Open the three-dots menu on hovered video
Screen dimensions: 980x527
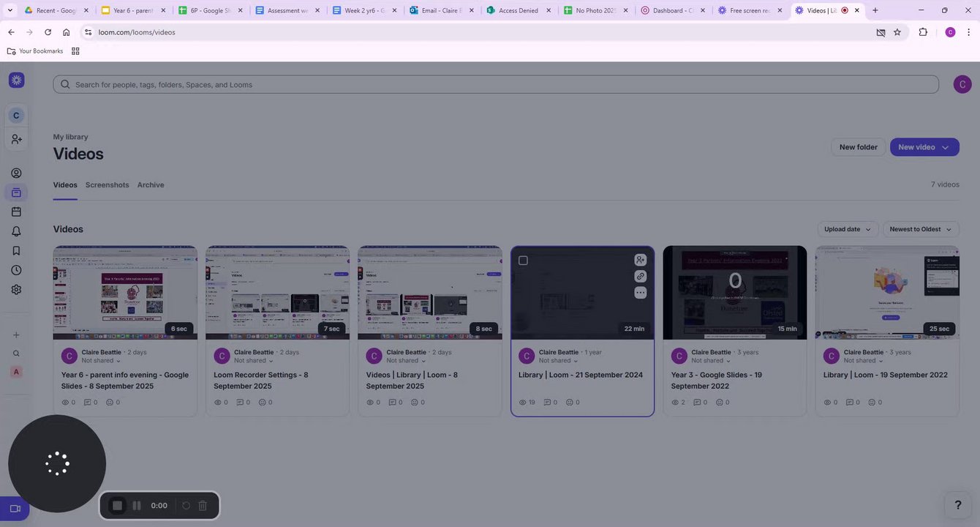640,292
